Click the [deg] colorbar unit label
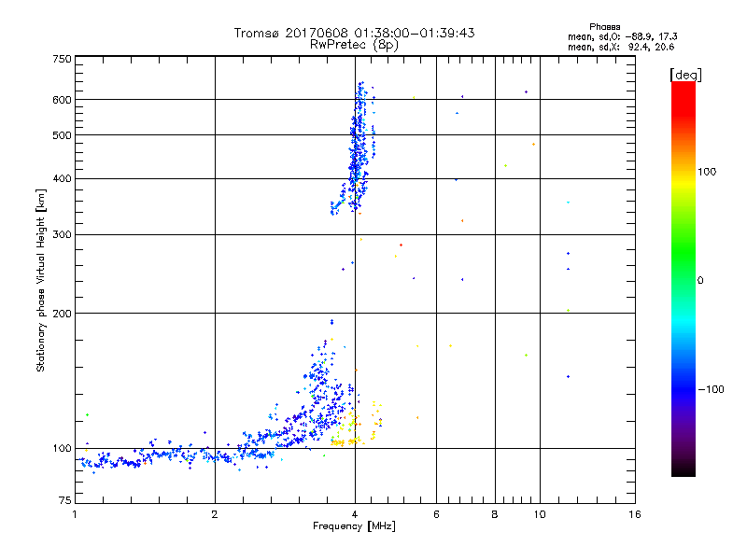Image resolution: width=747 pixels, height=560 pixels. coord(685,74)
